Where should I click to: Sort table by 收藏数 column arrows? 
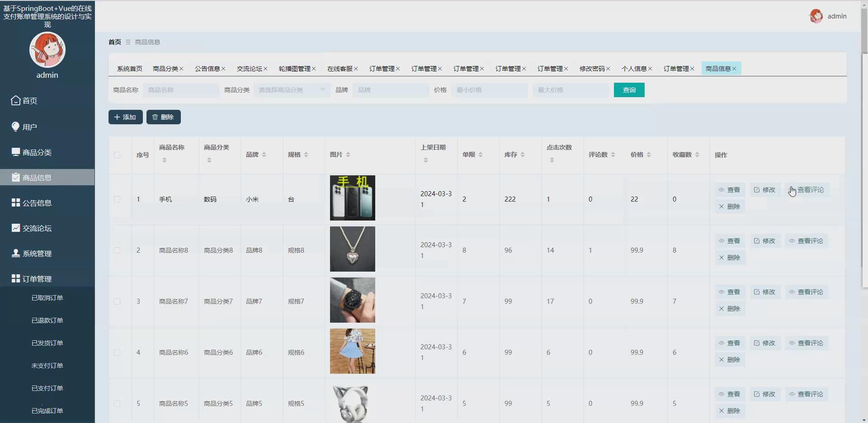click(x=697, y=155)
